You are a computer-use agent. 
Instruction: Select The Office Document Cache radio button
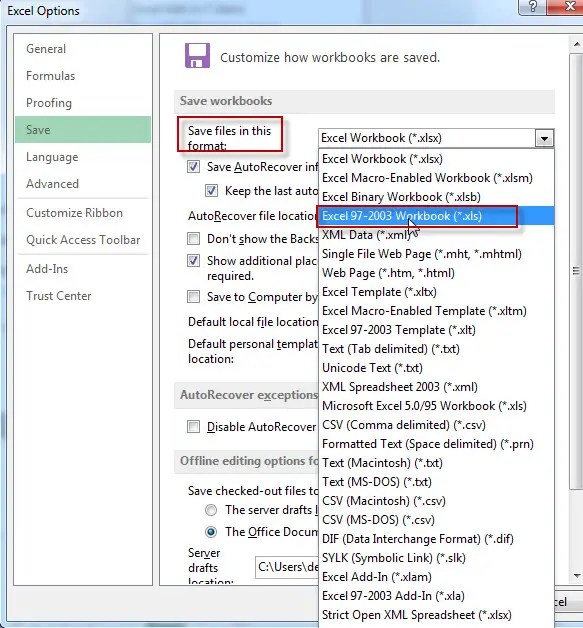click(211, 532)
